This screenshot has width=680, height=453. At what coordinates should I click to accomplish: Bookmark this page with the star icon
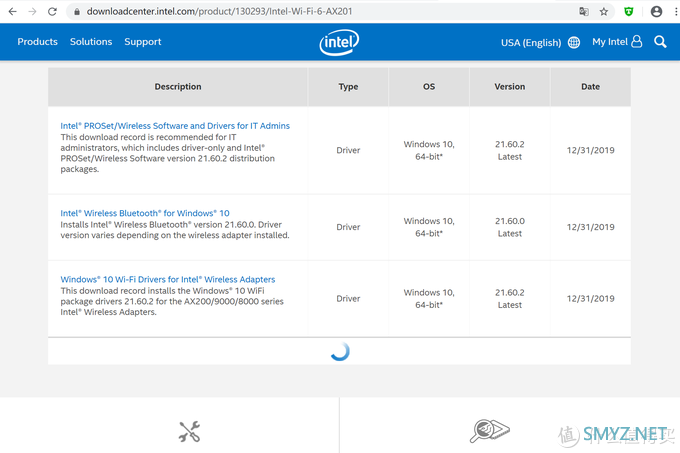pyautogui.click(x=604, y=12)
